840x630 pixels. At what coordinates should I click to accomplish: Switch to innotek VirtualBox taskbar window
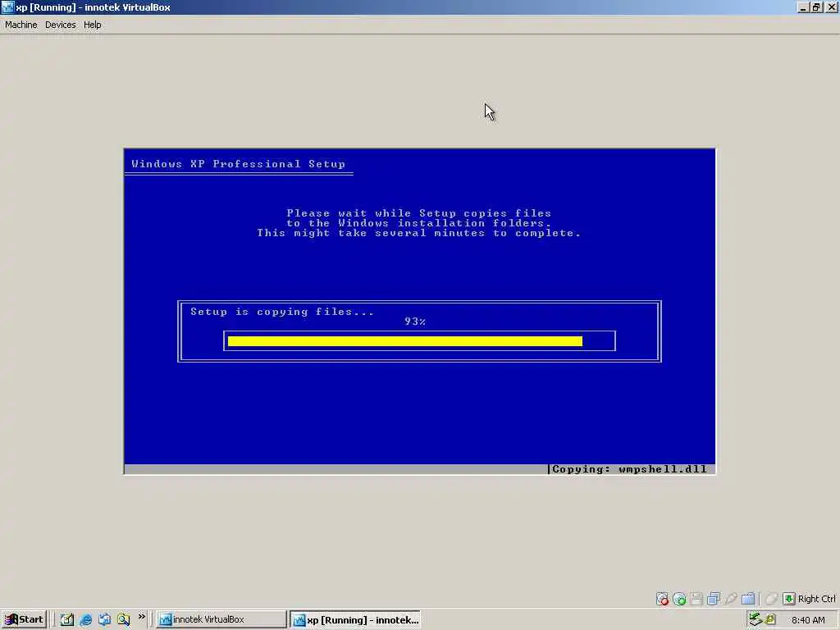click(x=221, y=619)
